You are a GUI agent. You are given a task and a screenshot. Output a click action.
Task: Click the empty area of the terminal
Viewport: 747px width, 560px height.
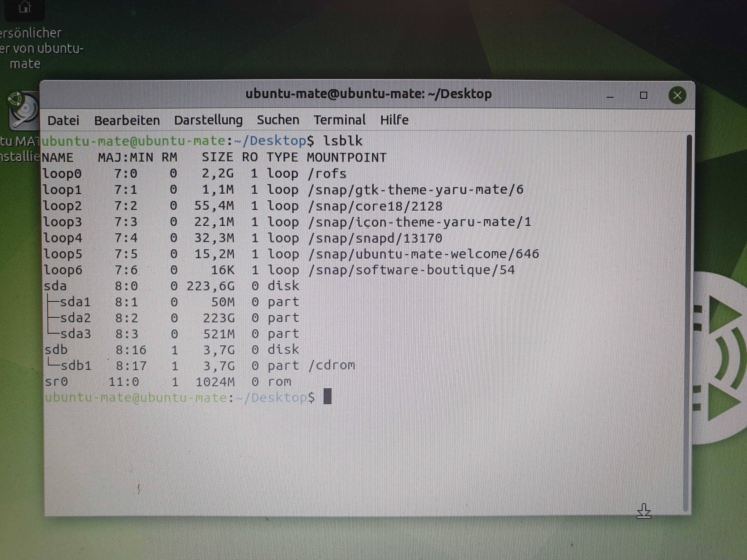pos(338,456)
